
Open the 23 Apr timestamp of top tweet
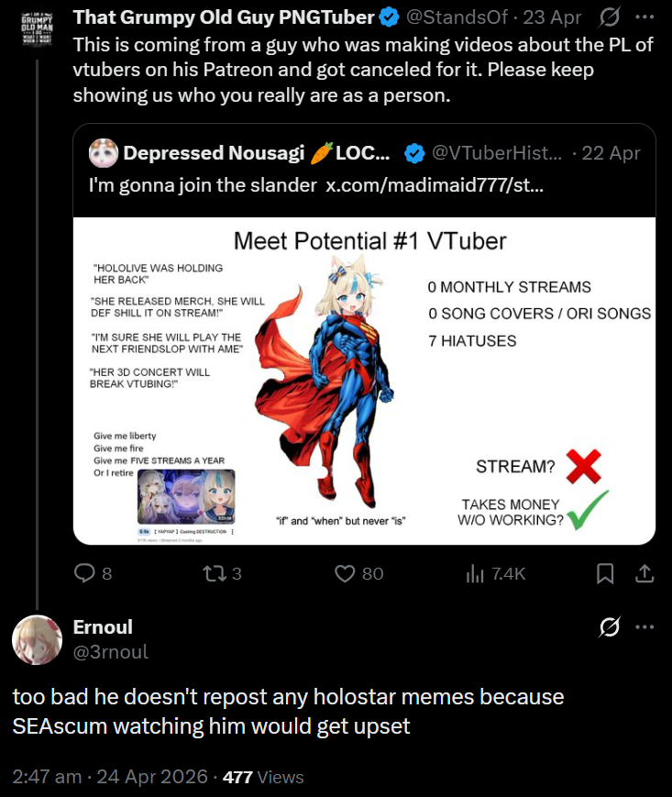pos(552,17)
